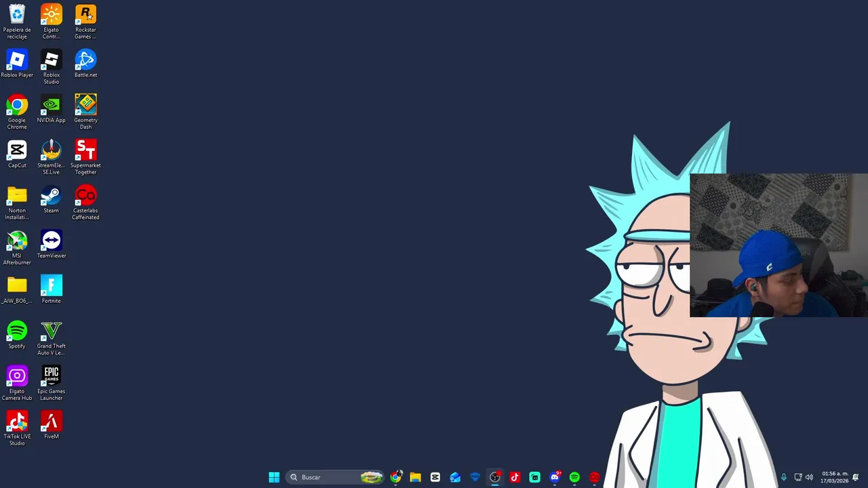Screen dimensions: 868x488
Task: Select the CapCut desktop shortcut
Action: (x=17, y=155)
